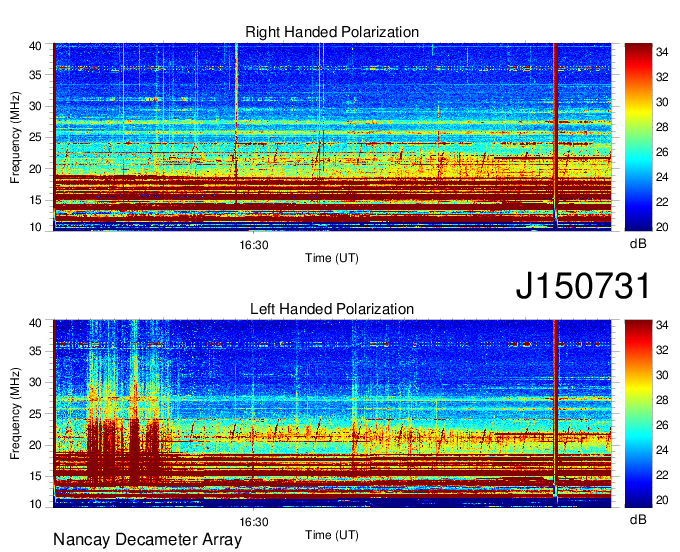Click the 25 MHz tick label on top plot
The width and height of the screenshot is (680, 552).
point(35,137)
